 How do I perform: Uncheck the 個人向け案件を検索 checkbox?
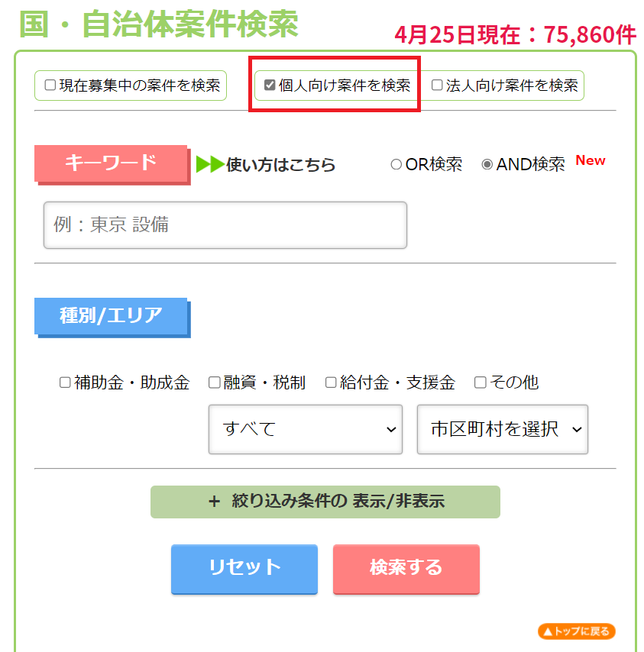click(270, 86)
